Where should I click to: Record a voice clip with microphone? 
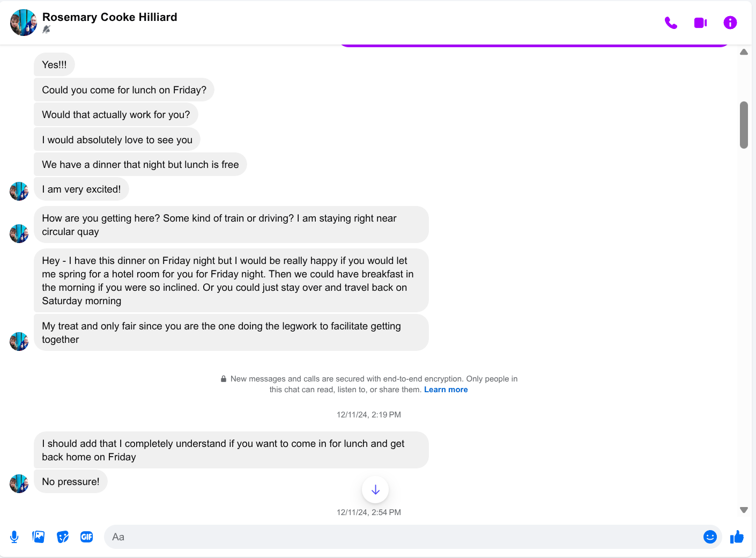(x=14, y=537)
